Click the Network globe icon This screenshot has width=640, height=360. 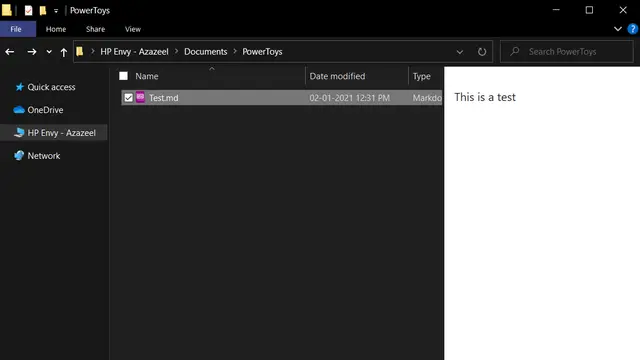tap(19, 156)
